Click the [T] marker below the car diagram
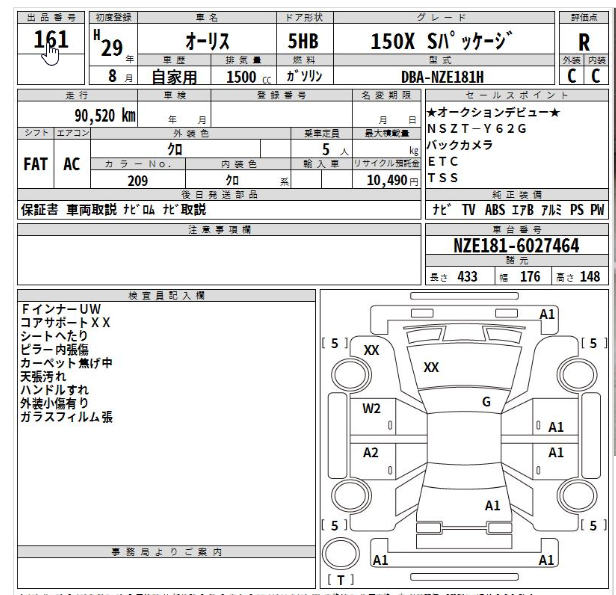 click(341, 579)
